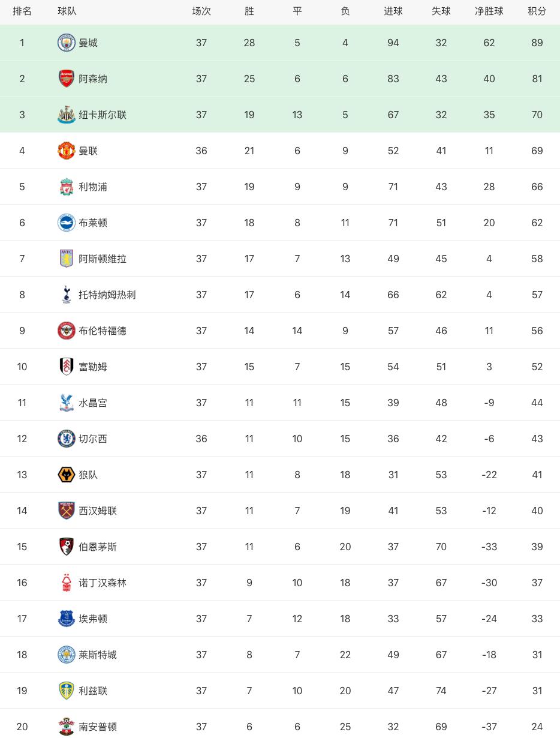Open the 诺丁汉森林 team page
The width and height of the screenshot is (560, 738).
[103, 583]
